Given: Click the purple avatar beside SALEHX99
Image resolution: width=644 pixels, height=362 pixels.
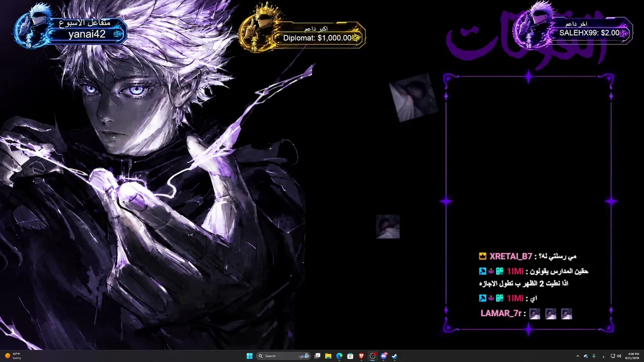Looking at the screenshot, I should pos(535,26).
